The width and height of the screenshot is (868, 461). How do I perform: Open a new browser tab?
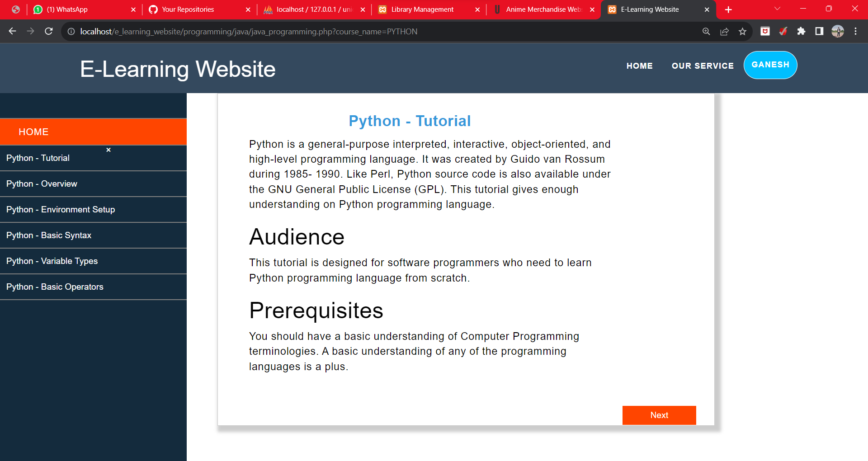pos(728,9)
